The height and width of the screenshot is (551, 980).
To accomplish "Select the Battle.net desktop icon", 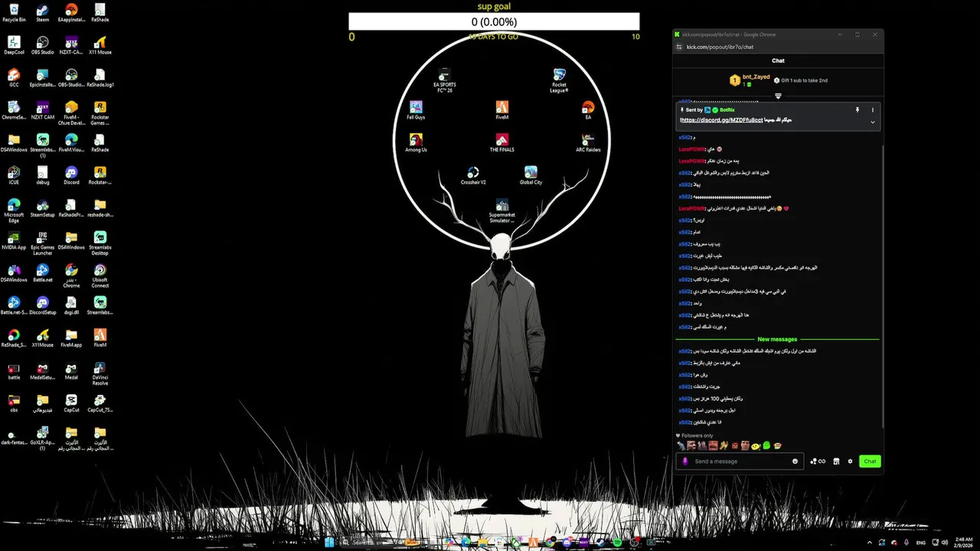I will click(43, 273).
